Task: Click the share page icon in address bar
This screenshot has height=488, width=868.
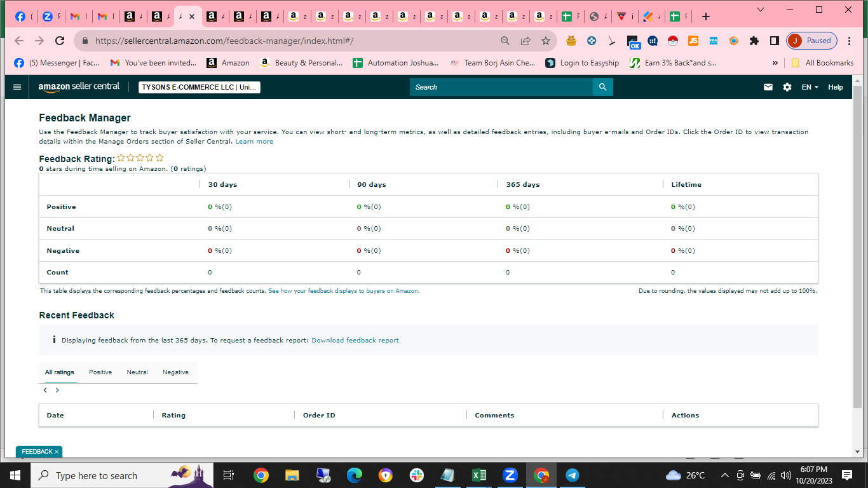Action: pyautogui.click(x=526, y=41)
